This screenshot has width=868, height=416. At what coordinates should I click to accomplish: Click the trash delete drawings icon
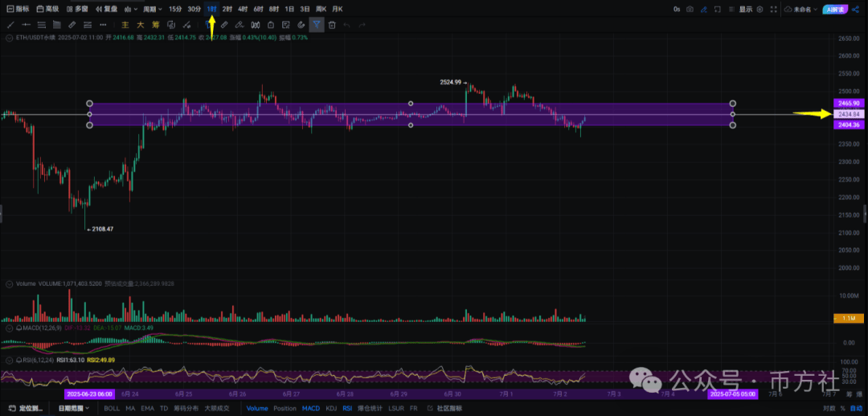pyautogui.click(x=332, y=25)
